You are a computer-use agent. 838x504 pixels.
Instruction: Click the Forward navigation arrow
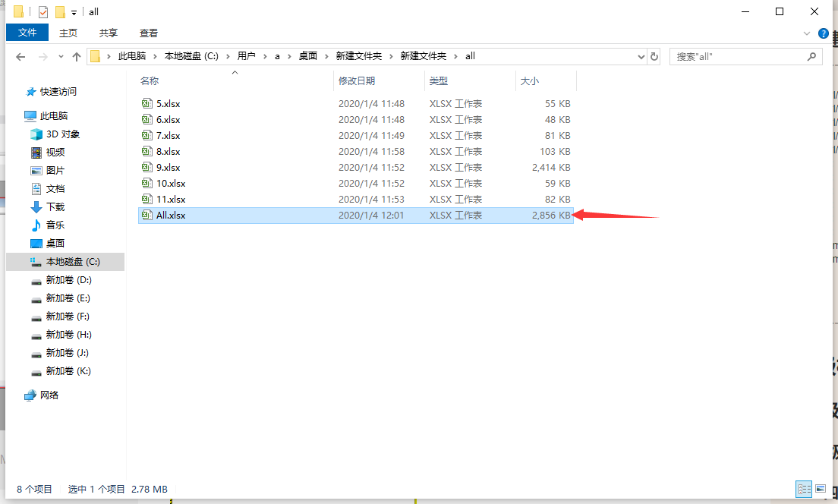(x=43, y=57)
